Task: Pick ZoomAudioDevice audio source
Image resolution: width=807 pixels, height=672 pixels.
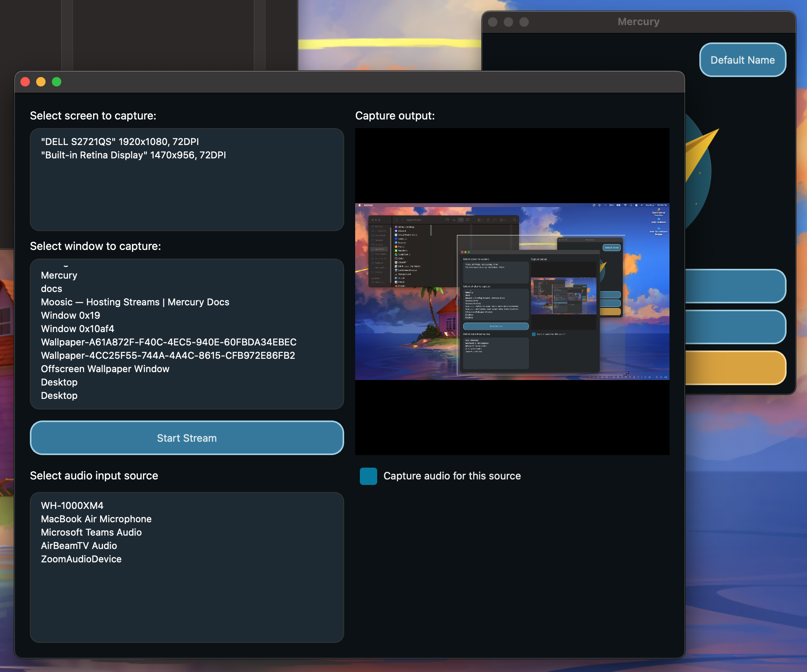Action: (x=81, y=559)
